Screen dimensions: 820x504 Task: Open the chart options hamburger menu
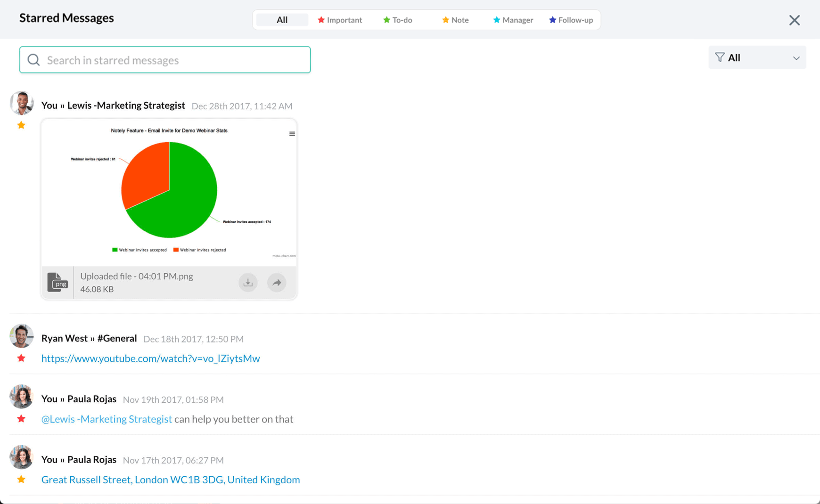pos(292,133)
